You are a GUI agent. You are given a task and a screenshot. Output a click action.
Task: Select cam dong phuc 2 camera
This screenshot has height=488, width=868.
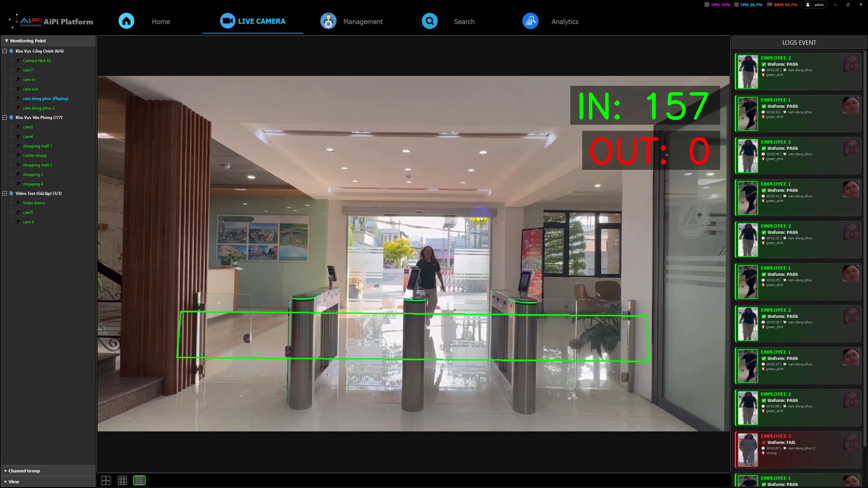pos(39,108)
